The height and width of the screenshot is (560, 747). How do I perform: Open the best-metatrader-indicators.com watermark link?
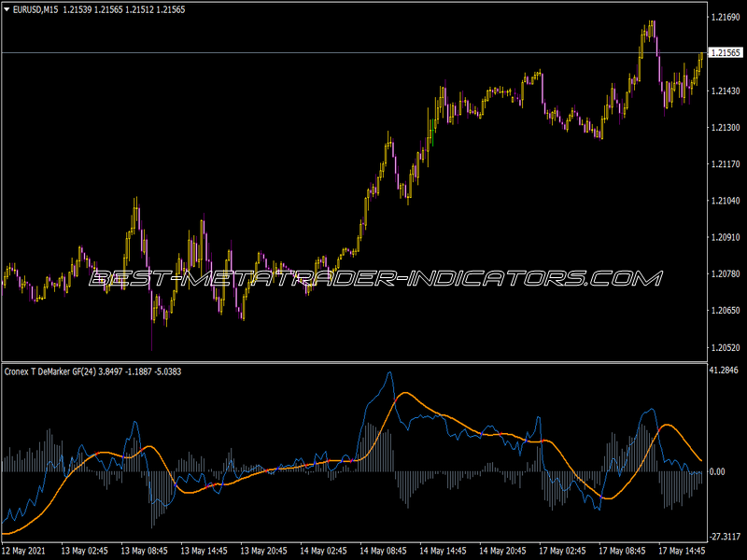tap(373, 278)
